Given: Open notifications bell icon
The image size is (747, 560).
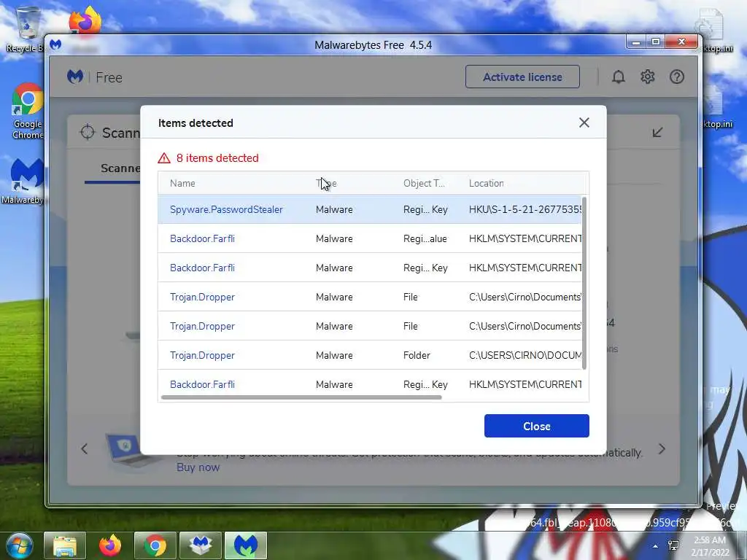Looking at the screenshot, I should 619,77.
